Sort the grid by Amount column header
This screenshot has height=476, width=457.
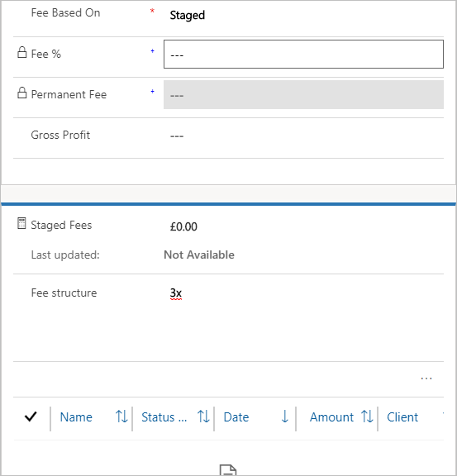pyautogui.click(x=331, y=417)
